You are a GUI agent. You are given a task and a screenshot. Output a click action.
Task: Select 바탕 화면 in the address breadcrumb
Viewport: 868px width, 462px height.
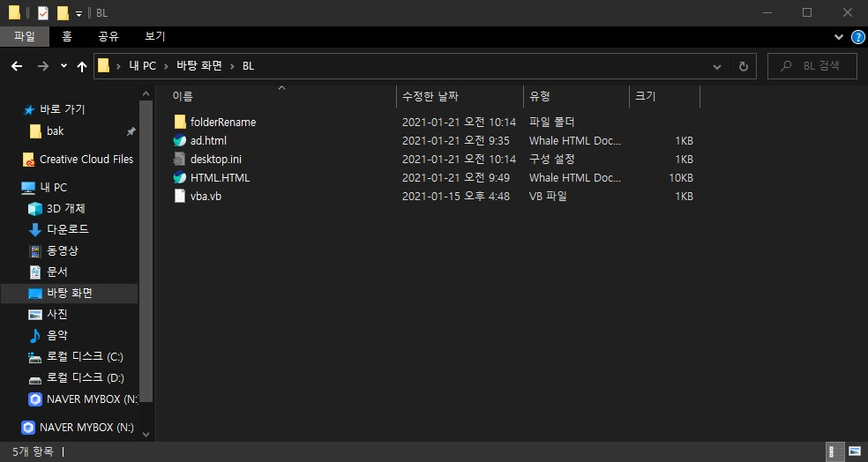click(199, 66)
